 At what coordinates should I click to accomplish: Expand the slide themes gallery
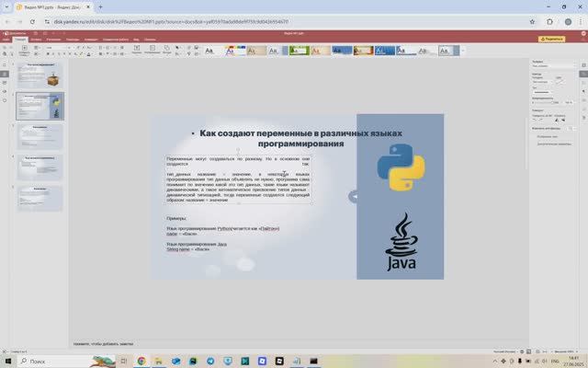pyautogui.click(x=463, y=51)
